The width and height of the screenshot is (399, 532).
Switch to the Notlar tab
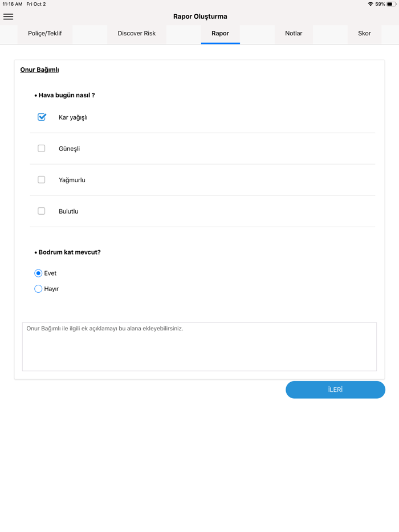pos(294,33)
